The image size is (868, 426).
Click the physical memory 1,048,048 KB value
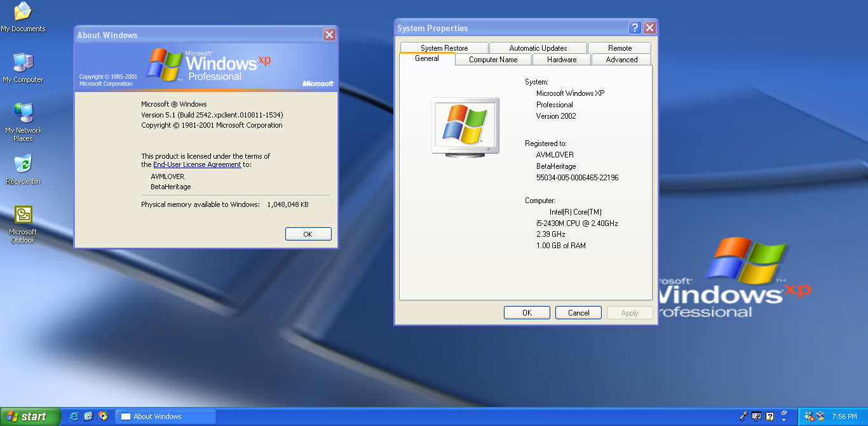pyautogui.click(x=288, y=204)
